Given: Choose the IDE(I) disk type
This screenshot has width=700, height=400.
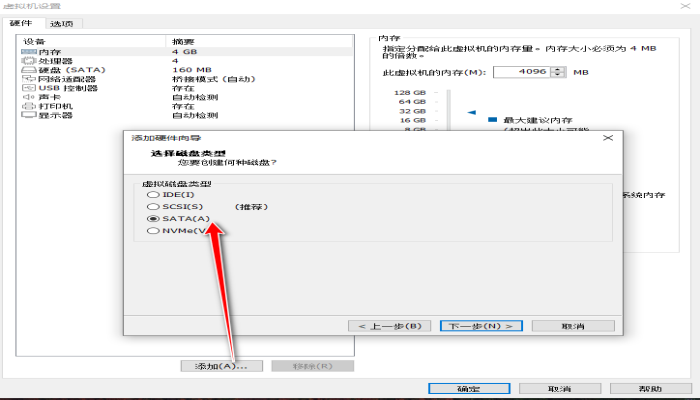Looking at the screenshot, I should pyautogui.click(x=153, y=195).
